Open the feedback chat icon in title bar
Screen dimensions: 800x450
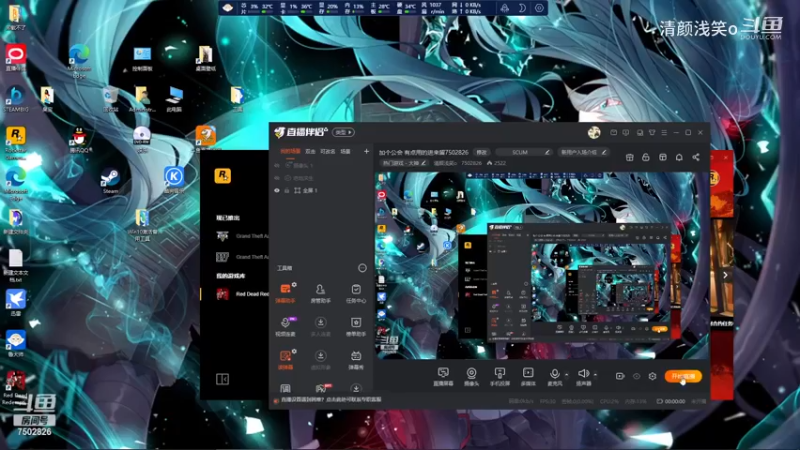(x=626, y=133)
